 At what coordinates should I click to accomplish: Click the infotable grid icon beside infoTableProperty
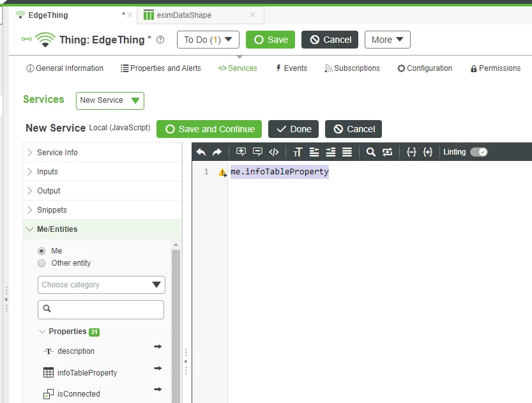[x=49, y=372]
